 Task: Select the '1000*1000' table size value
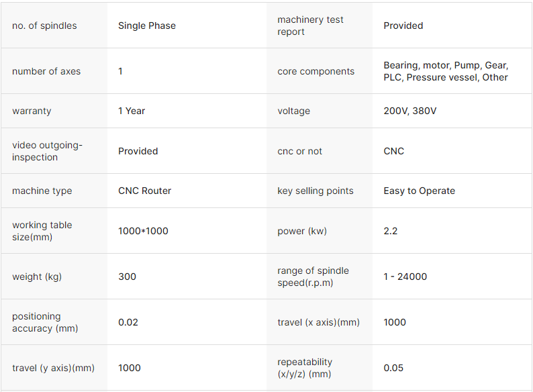(x=143, y=231)
